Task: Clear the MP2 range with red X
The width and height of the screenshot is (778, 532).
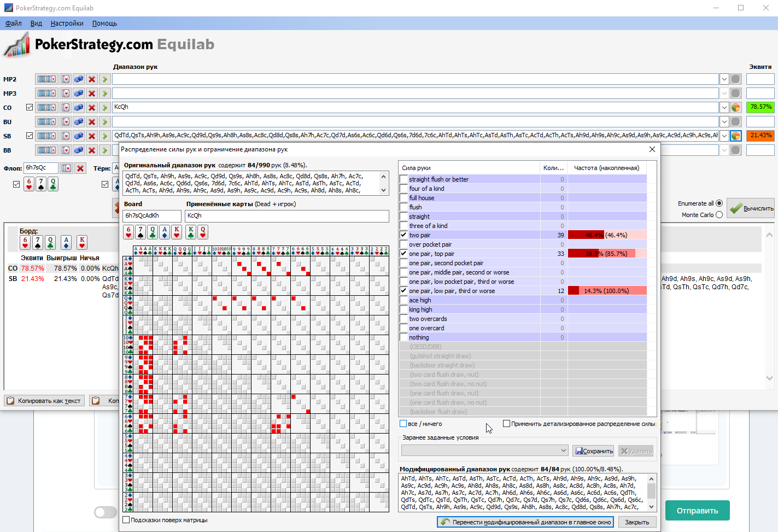Action: [x=92, y=79]
